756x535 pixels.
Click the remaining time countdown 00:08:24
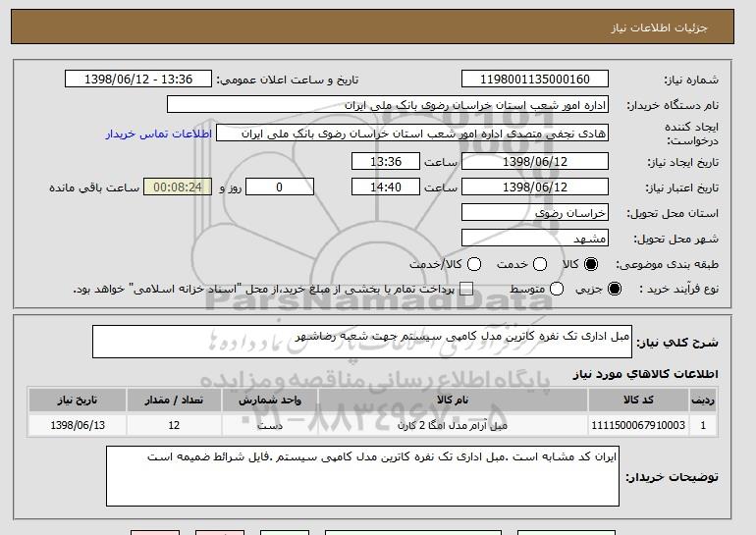pos(178,187)
